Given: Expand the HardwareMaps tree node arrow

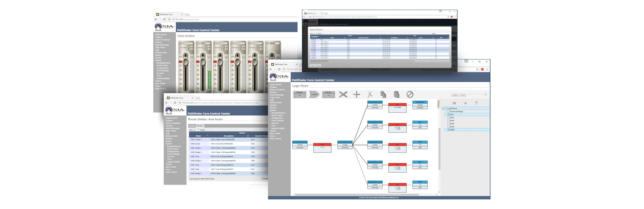Looking at the screenshot, I should click(x=446, y=112).
